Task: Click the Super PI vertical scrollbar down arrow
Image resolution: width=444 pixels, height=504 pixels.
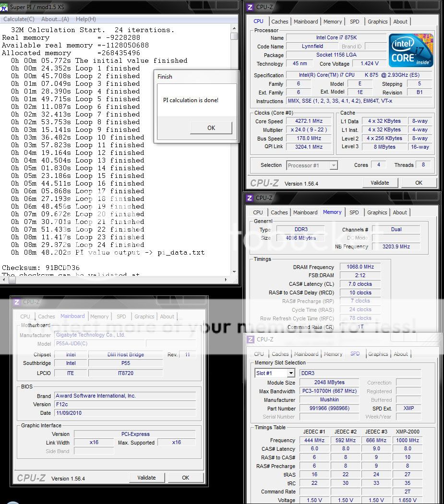Action: pos(234,272)
